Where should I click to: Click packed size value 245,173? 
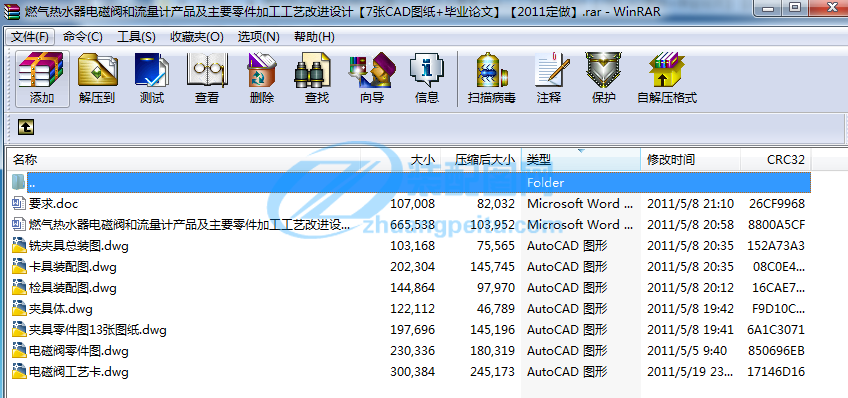click(493, 372)
